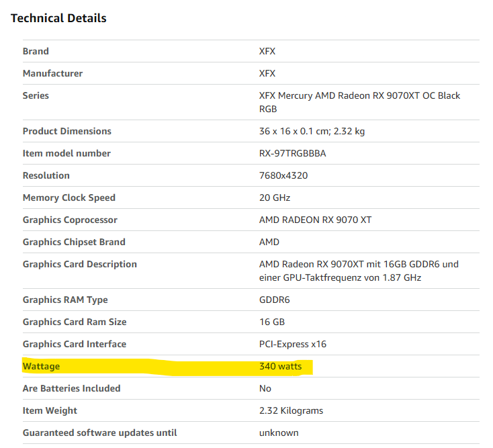The width and height of the screenshot is (493, 448).
Task: Select the highlighted 340 watts value
Action: tap(280, 366)
